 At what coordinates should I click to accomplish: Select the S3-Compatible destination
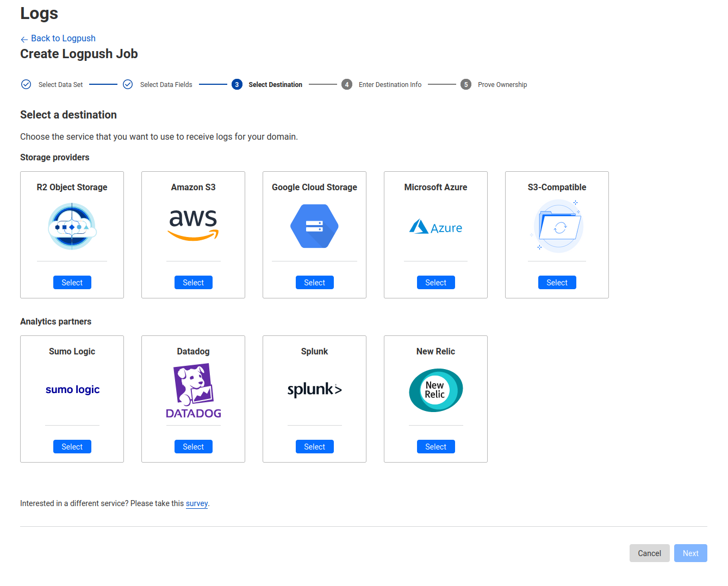tap(557, 283)
